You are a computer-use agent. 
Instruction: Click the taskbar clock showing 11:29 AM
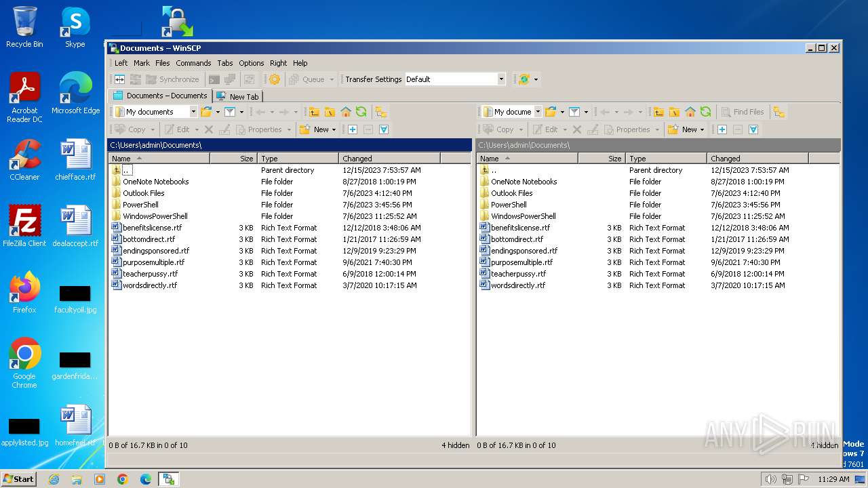[833, 479]
